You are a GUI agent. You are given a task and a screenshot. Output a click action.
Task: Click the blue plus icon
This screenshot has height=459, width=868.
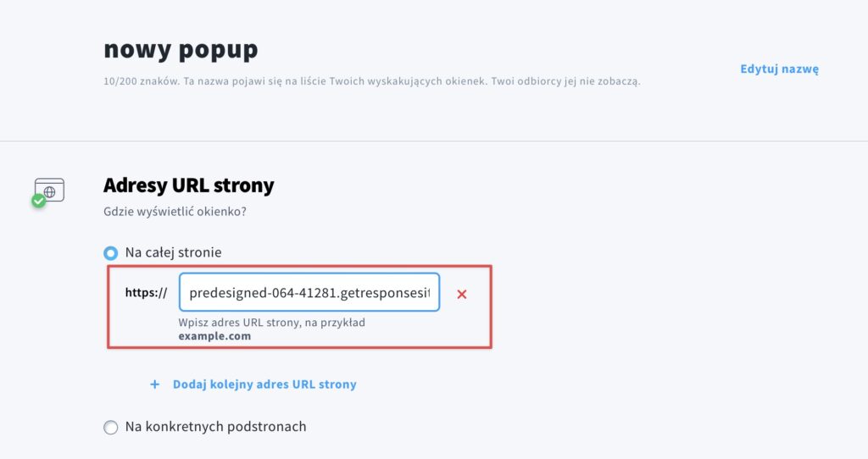(154, 384)
